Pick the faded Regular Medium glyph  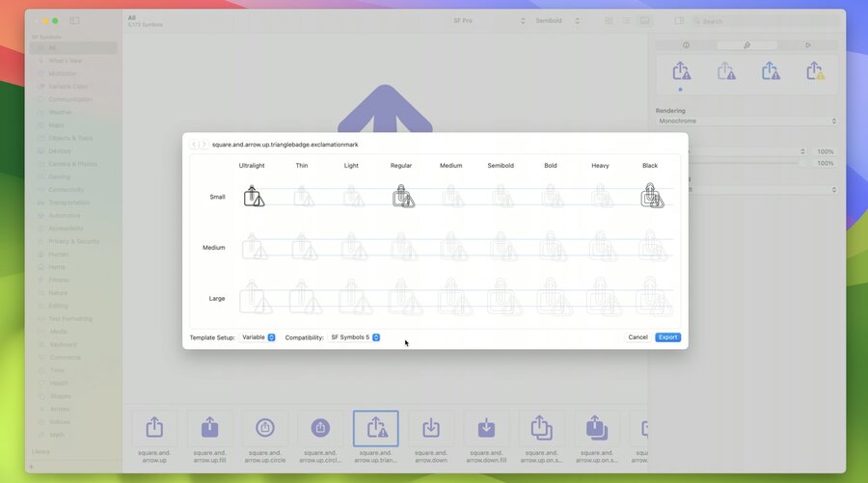[x=403, y=247]
